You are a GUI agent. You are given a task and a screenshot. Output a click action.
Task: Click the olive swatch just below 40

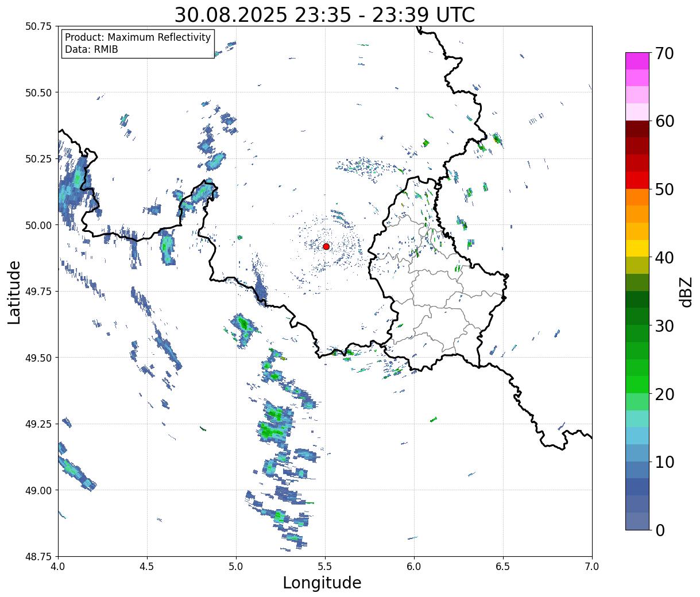(637, 265)
